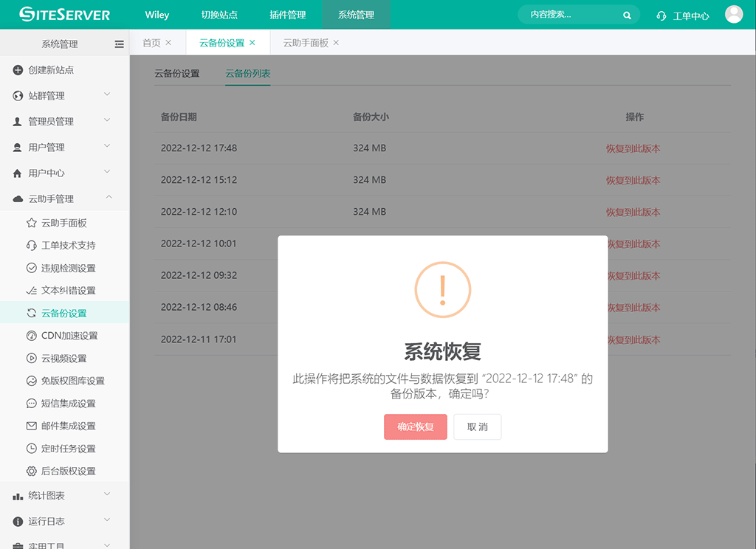Open the user avatar menu
Image resolution: width=756 pixels, height=549 pixels.
coord(733,15)
